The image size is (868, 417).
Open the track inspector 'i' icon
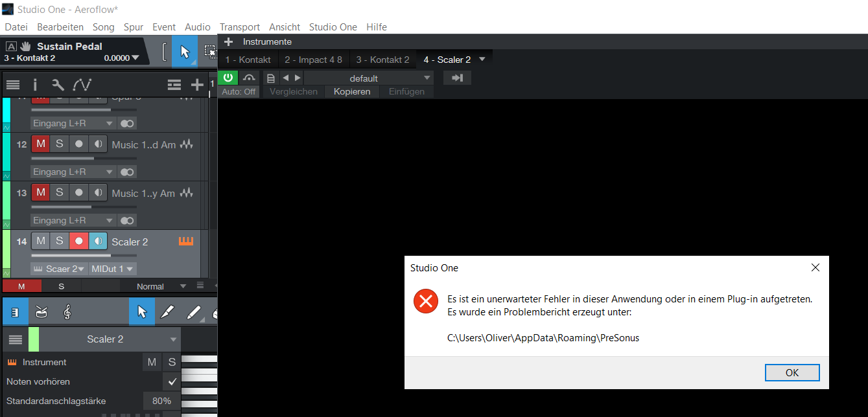35,85
